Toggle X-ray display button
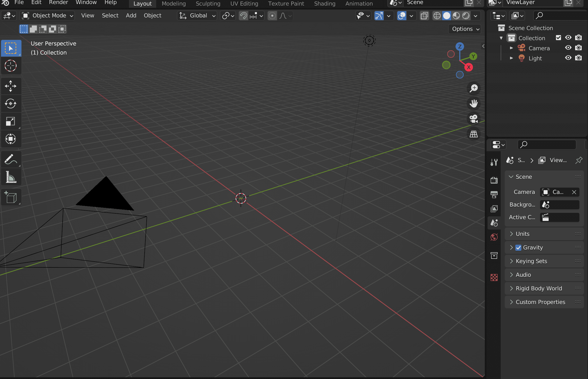Screen dimensions: 588x379 (x=424, y=16)
